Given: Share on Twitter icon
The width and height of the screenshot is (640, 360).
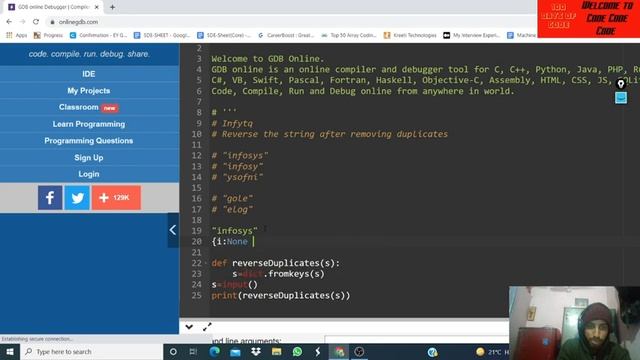Looking at the screenshot, I should (77, 198).
